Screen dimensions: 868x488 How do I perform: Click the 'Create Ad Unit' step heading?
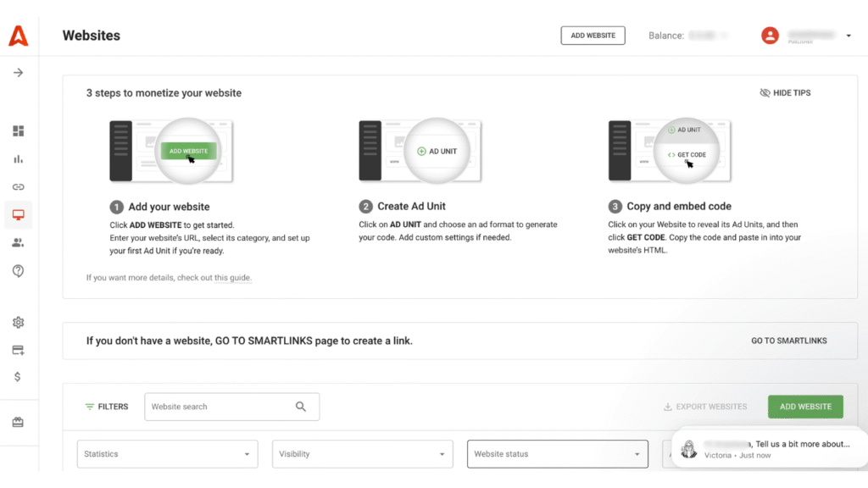click(411, 207)
